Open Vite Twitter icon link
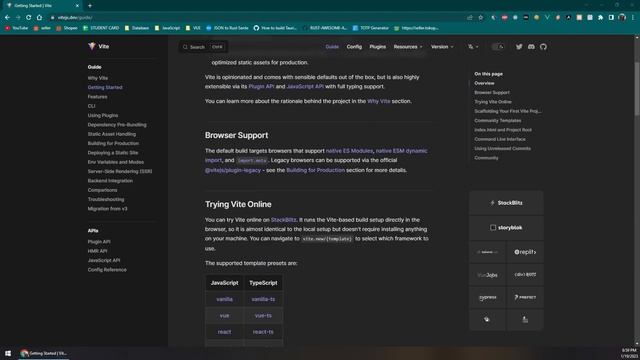Screen dimensions: 640x360 (519, 47)
